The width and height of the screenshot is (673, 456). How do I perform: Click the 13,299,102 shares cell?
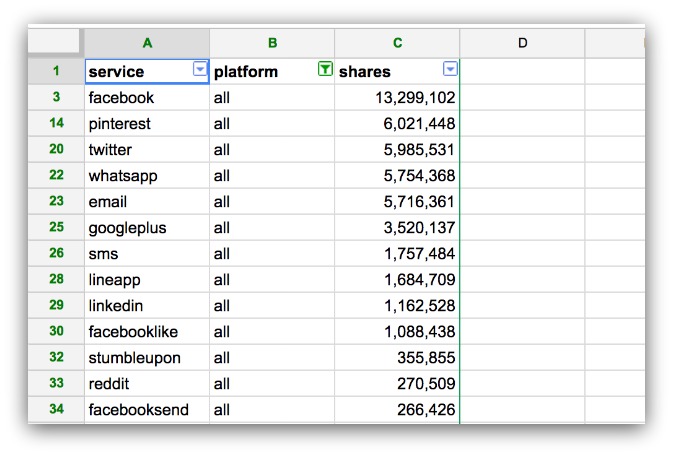pyautogui.click(x=397, y=97)
